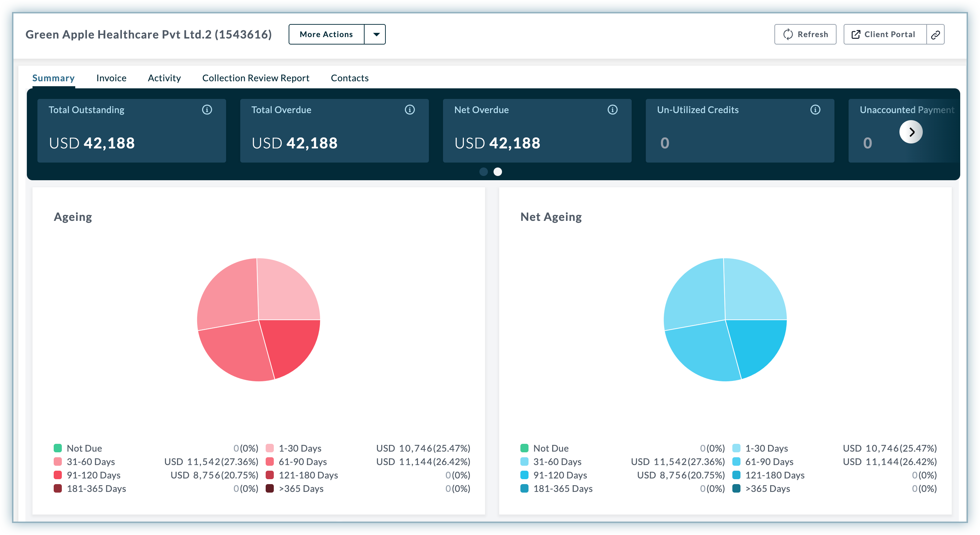
Task: Toggle 181-365 Days swatch in Ageing legend
Action: pos(58,488)
